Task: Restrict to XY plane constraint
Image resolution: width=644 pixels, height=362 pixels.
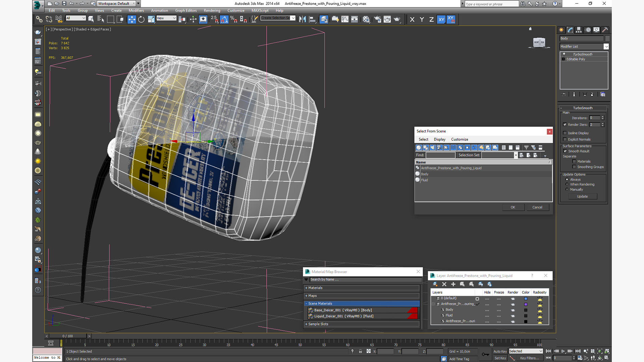Action: (441, 19)
